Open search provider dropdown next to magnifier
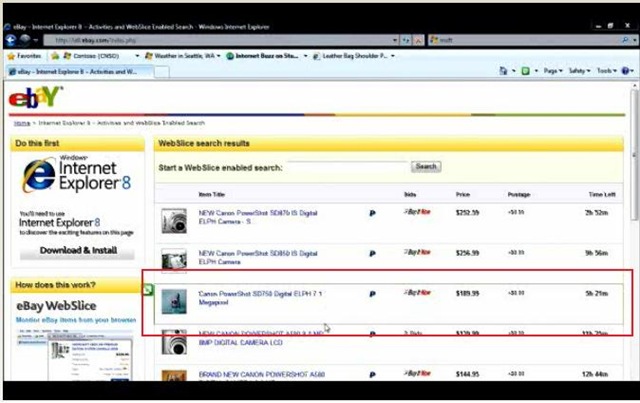Image resolution: width=640 pixels, height=403 pixels. (x=634, y=40)
